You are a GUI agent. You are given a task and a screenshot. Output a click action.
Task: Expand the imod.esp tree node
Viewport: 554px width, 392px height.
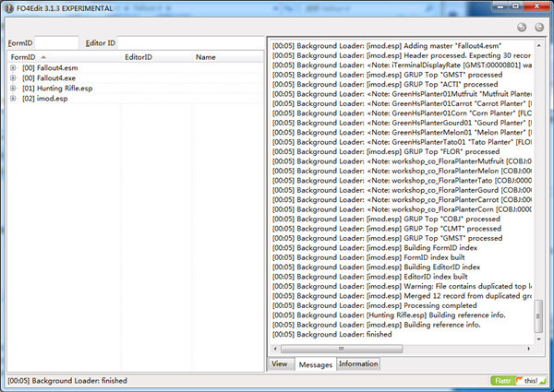[13, 99]
